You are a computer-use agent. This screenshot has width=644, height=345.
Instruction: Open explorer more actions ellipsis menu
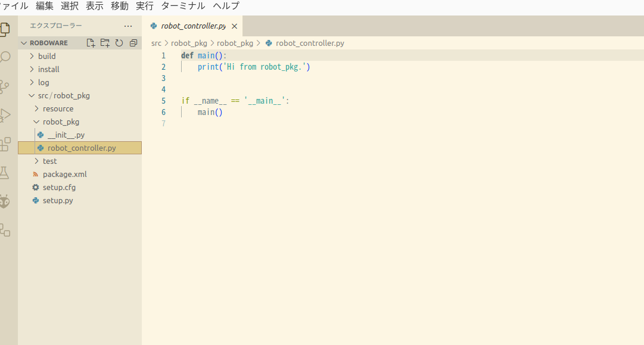[x=128, y=26]
